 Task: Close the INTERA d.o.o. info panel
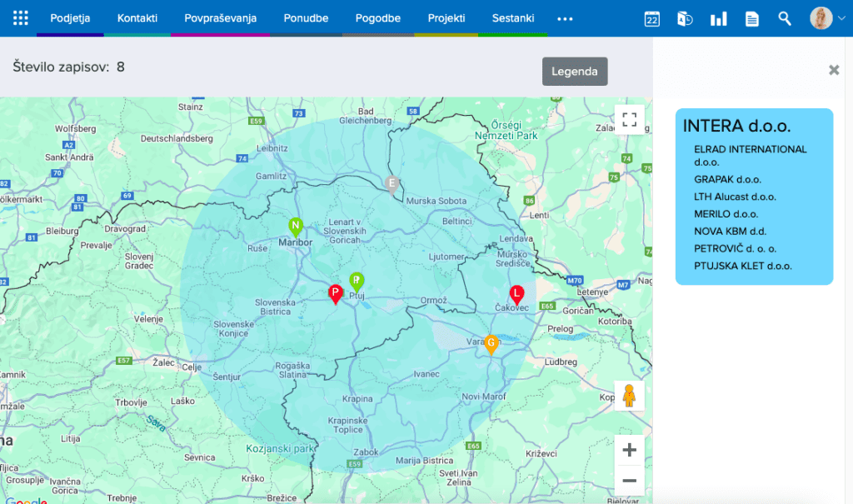point(834,70)
